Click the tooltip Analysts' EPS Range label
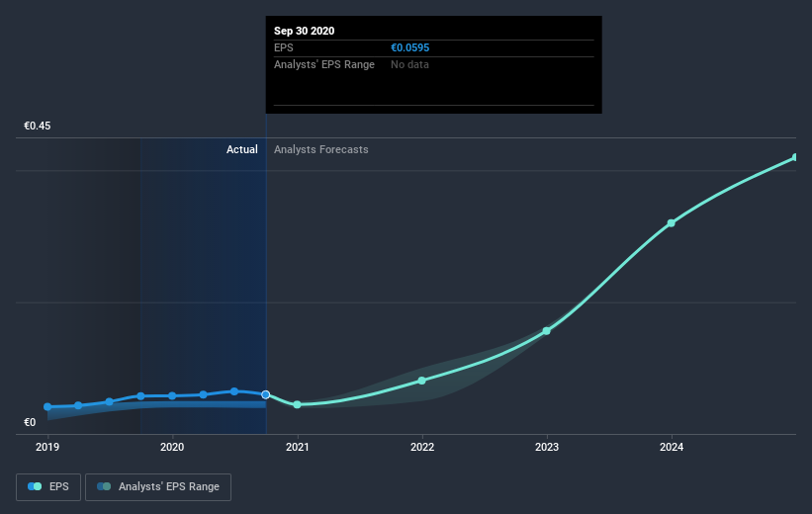Viewport: 812px width, 514px height. [x=324, y=64]
